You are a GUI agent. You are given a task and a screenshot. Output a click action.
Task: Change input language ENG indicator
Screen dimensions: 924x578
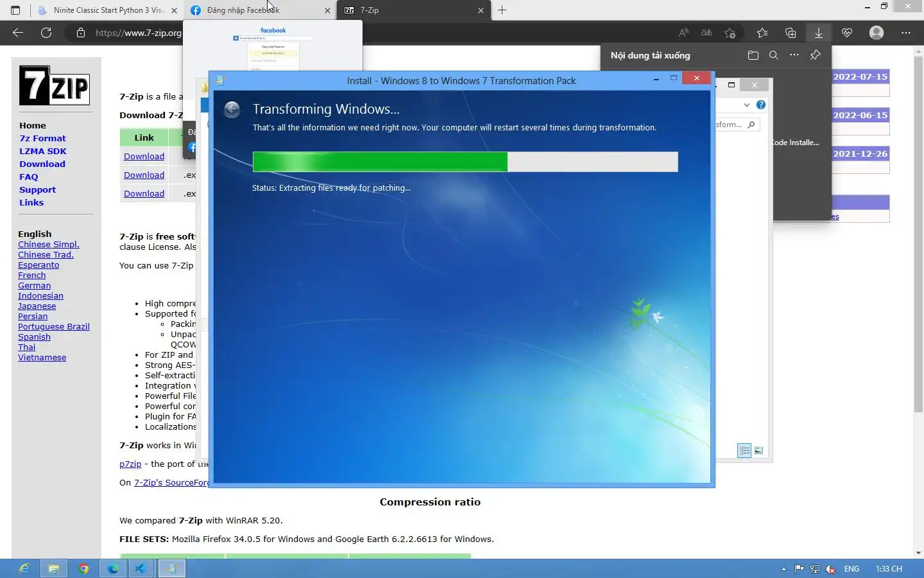(851, 569)
